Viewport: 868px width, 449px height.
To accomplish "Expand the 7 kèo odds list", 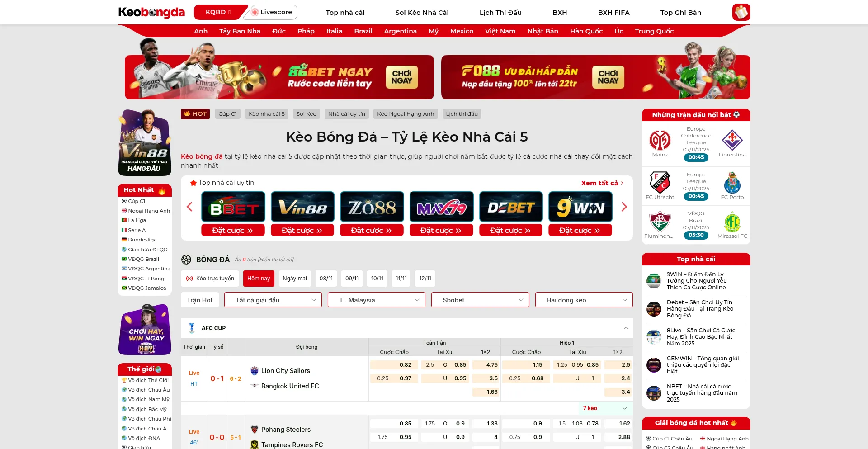I will click(x=605, y=408).
